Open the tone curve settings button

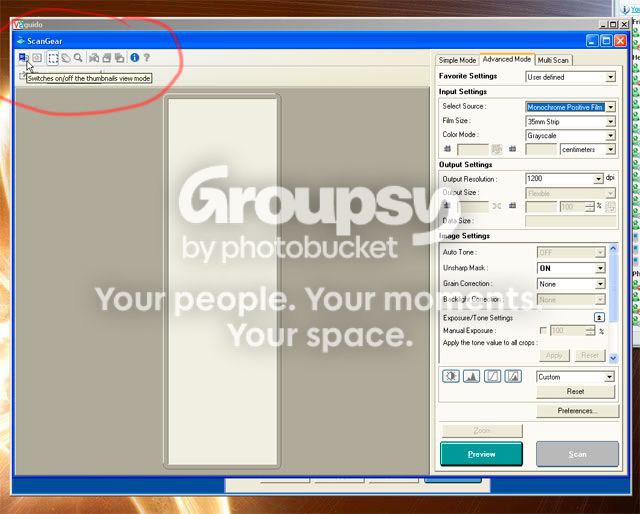(492, 376)
